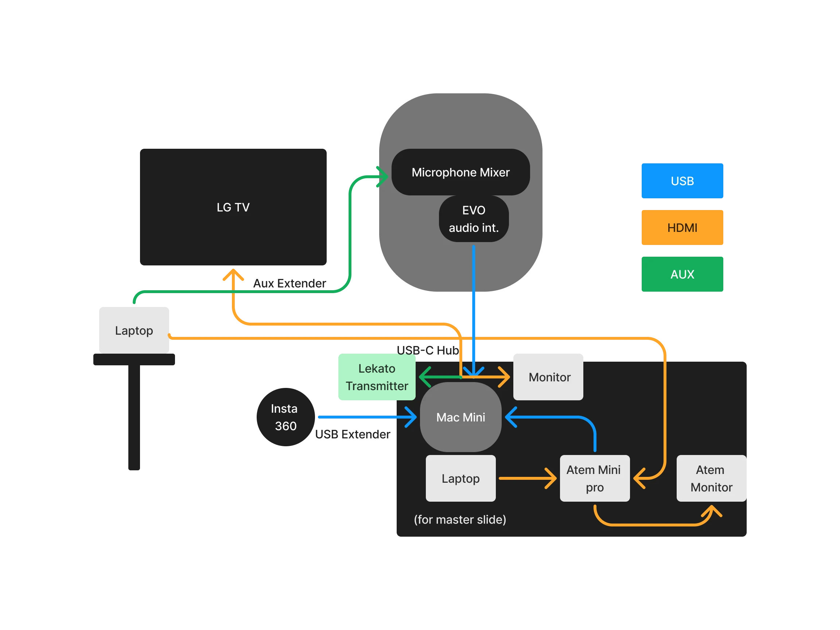Image resolution: width=840 pixels, height=630 pixels.
Task: Click the Microphone Mixer node
Action: [460, 172]
